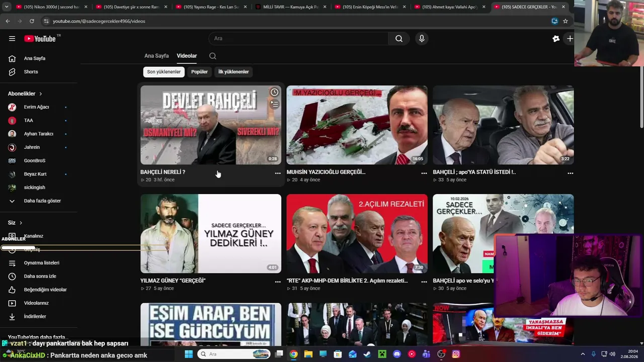
Task: Switch to the Videolar channel tab
Action: 187,56
